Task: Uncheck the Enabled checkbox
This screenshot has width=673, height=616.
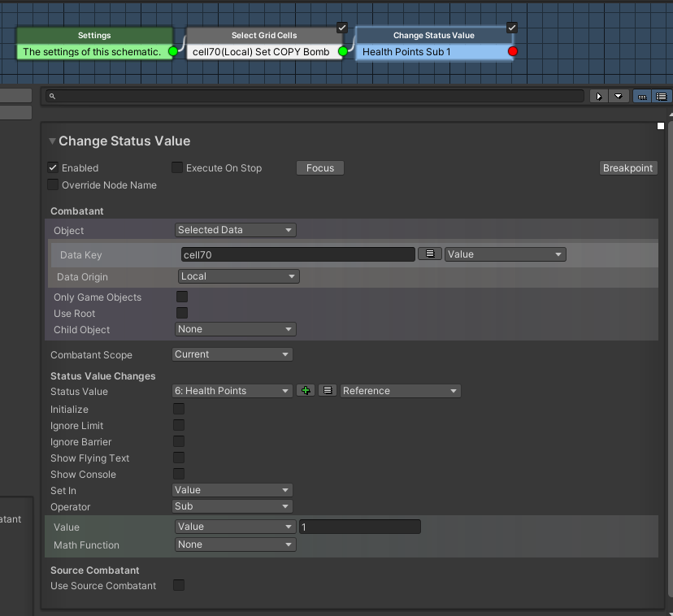Action: coord(53,168)
